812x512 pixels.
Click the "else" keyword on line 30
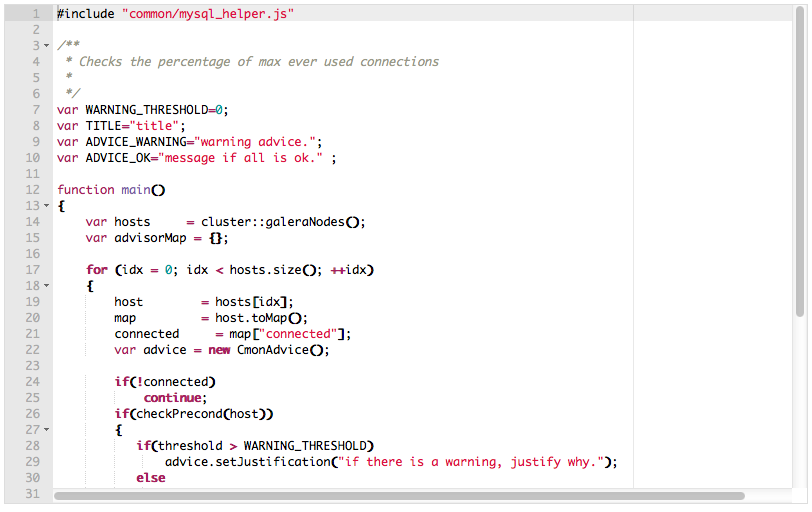[x=151, y=478]
